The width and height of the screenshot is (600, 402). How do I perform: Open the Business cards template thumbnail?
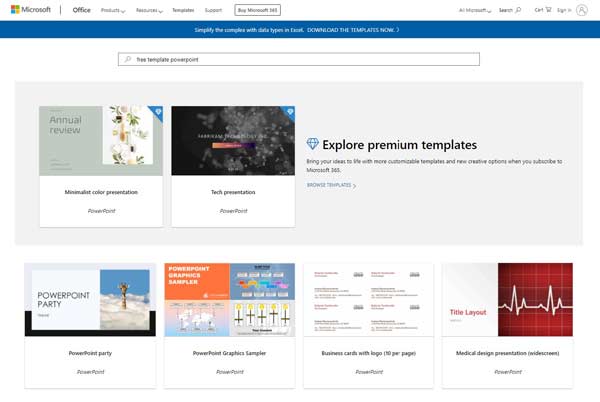click(x=368, y=299)
